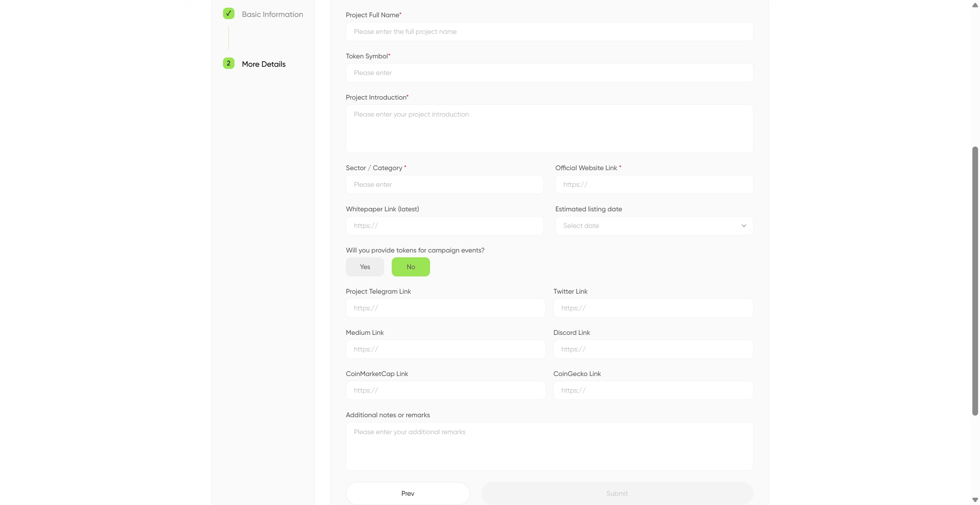Click the Official Website Link field

(654, 185)
